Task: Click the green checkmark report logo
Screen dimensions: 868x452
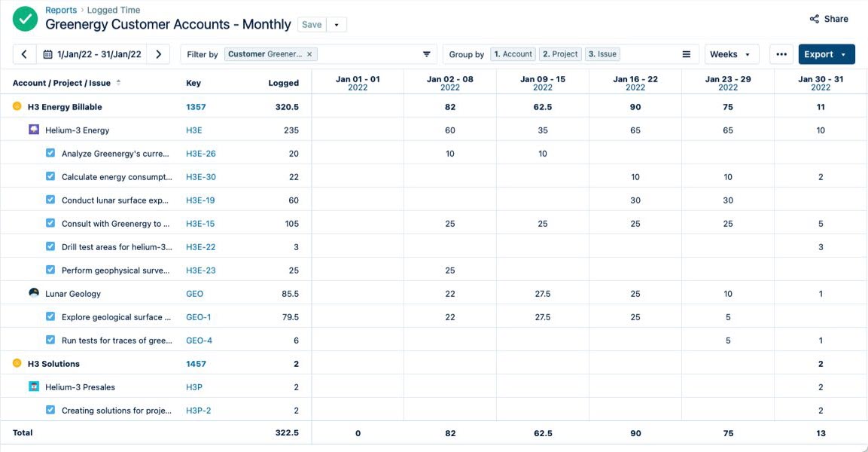Action: point(25,17)
